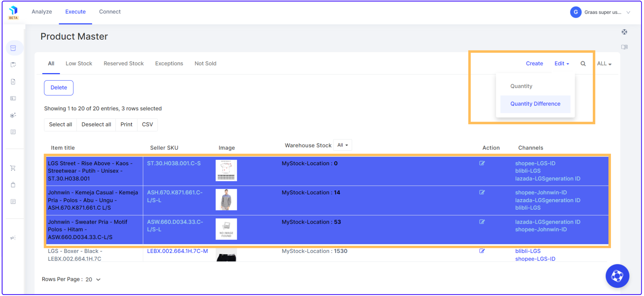
Task: Click the help lifebuoy icon at top right
Action: point(624,32)
